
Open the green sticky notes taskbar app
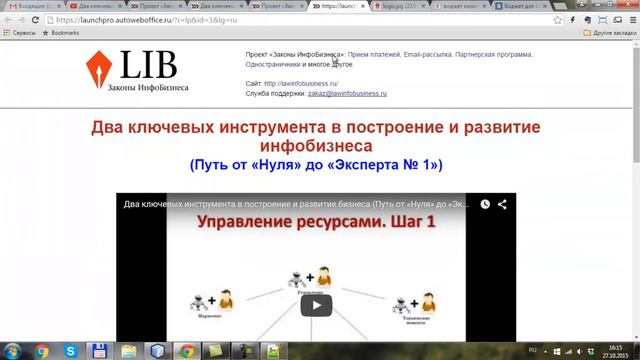pos(216,351)
